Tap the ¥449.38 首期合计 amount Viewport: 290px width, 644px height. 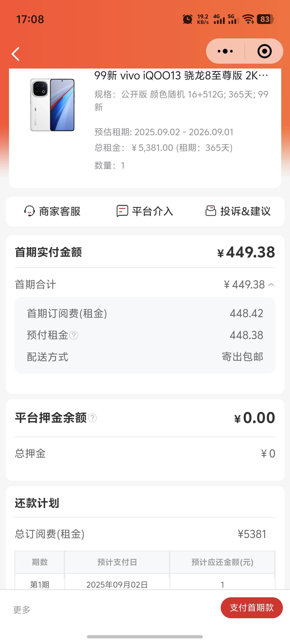[244, 285]
